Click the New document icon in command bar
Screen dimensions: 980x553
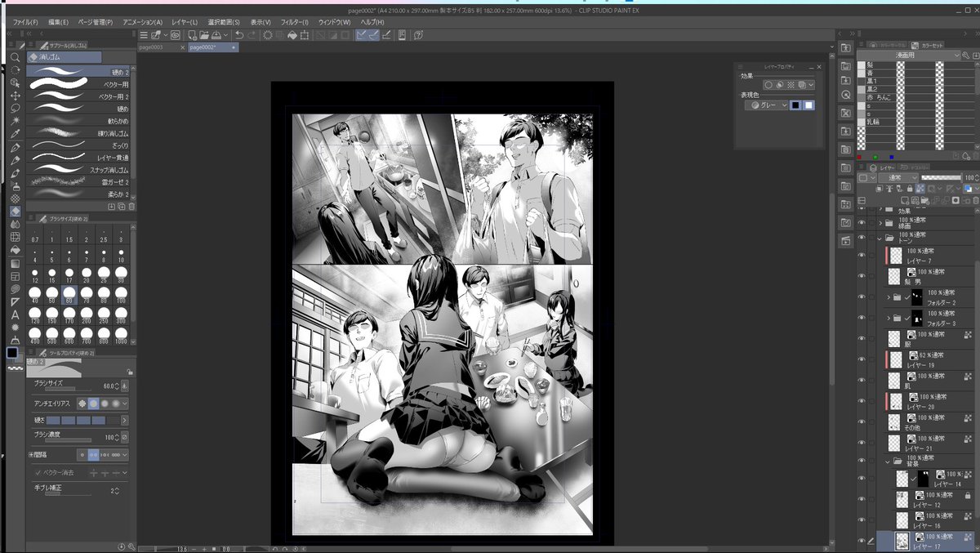point(192,35)
